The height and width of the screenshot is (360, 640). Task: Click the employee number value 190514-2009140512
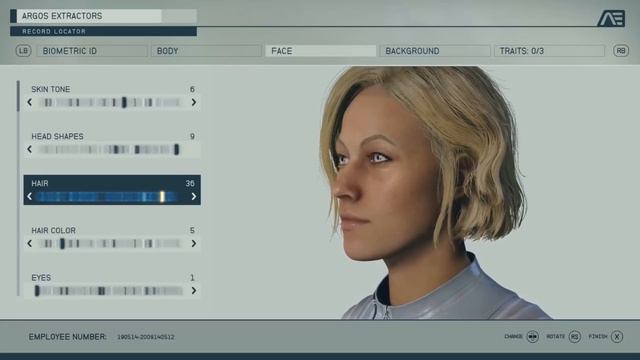[x=146, y=337]
